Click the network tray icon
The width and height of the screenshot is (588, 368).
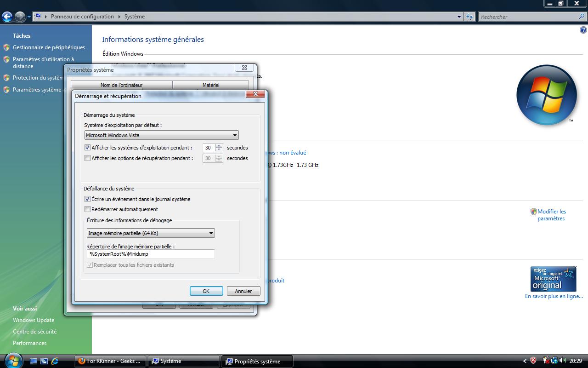554,361
